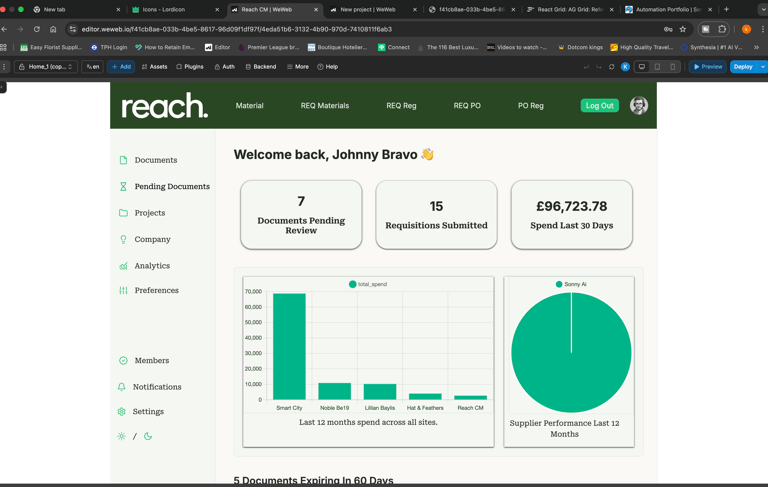Open the REQ PO nav link

(467, 105)
